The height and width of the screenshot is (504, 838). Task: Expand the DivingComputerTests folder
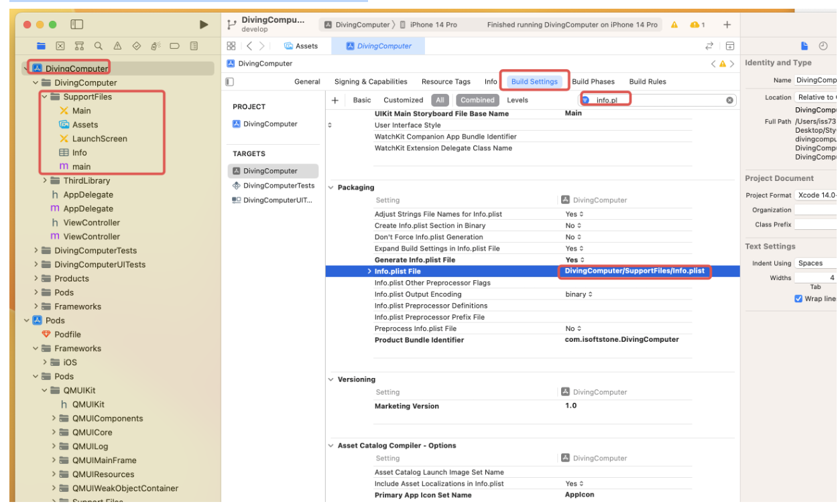tap(36, 251)
